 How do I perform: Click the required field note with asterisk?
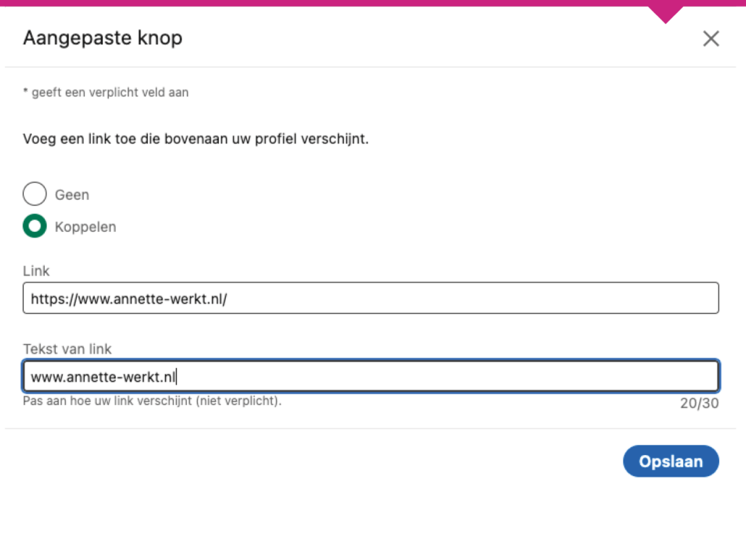click(x=106, y=93)
